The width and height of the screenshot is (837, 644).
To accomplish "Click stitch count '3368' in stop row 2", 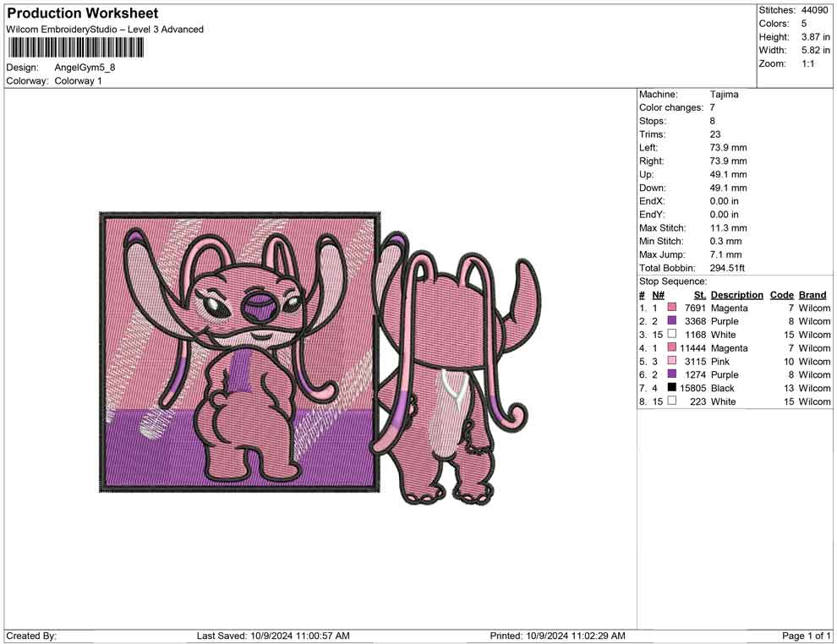I will pos(695,321).
